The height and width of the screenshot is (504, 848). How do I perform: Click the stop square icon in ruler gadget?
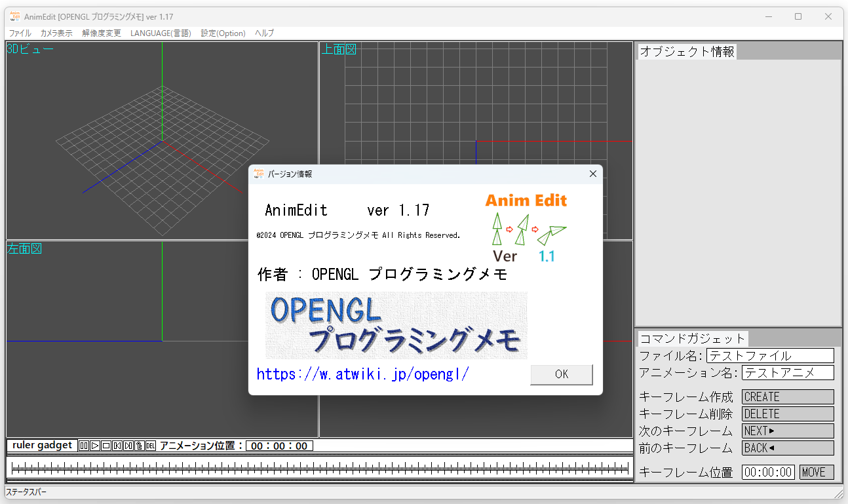(x=106, y=446)
